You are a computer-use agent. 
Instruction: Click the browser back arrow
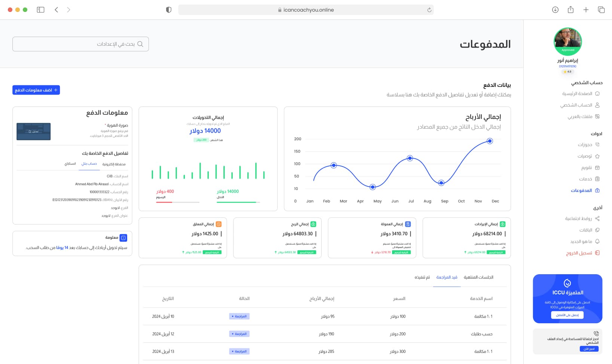tap(56, 10)
